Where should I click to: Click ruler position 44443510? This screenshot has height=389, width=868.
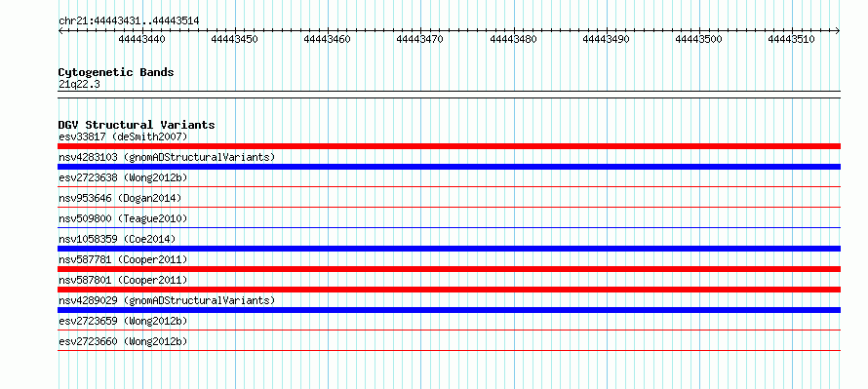point(791,39)
